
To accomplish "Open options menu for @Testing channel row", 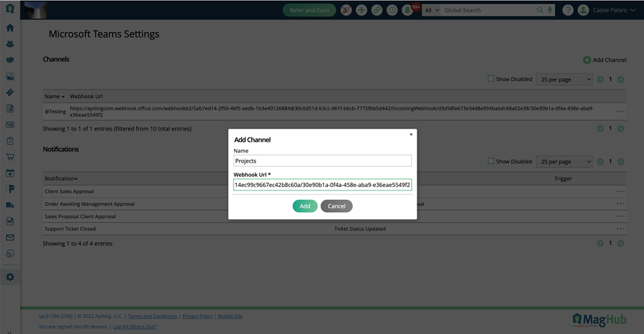I will 620,112.
